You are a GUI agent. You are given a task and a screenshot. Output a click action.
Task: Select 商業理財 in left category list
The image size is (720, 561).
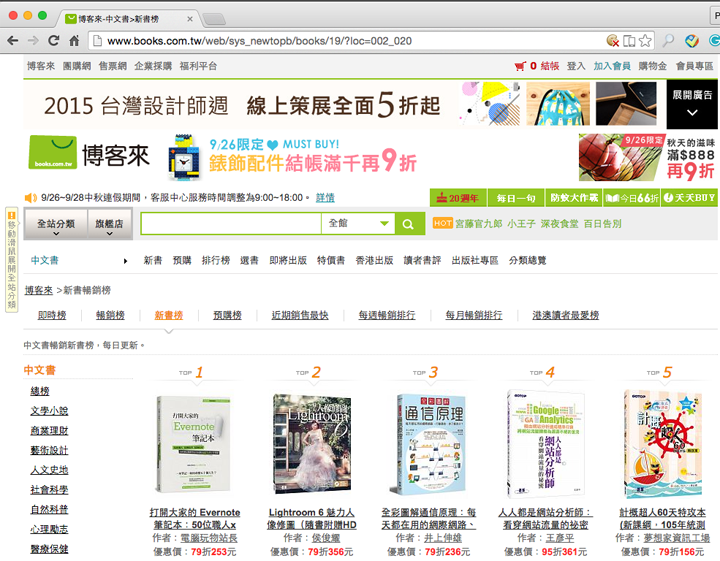pos(49,431)
